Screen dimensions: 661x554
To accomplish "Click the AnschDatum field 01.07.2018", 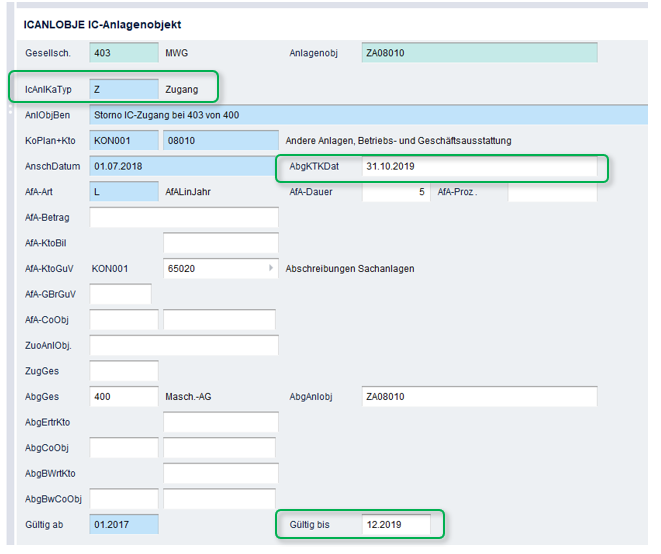I will (182, 166).
